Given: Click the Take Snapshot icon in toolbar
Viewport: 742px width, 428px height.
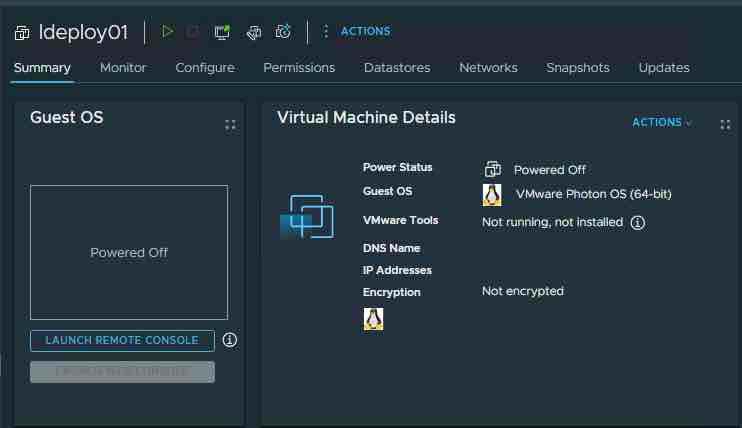Looking at the screenshot, I should point(283,32).
